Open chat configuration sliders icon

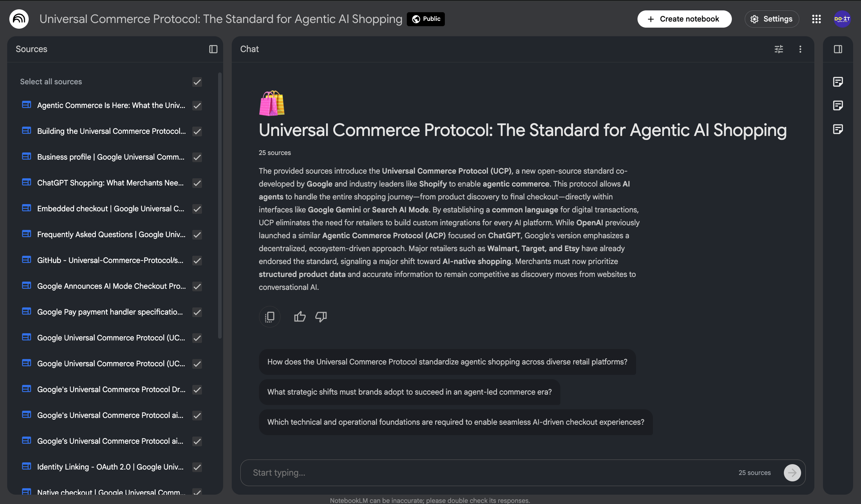coord(778,49)
